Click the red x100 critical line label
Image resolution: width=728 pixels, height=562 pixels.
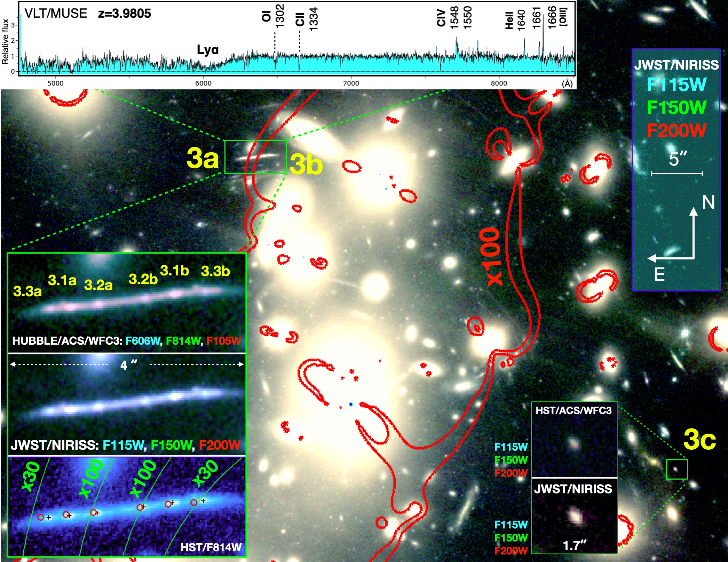(x=491, y=257)
